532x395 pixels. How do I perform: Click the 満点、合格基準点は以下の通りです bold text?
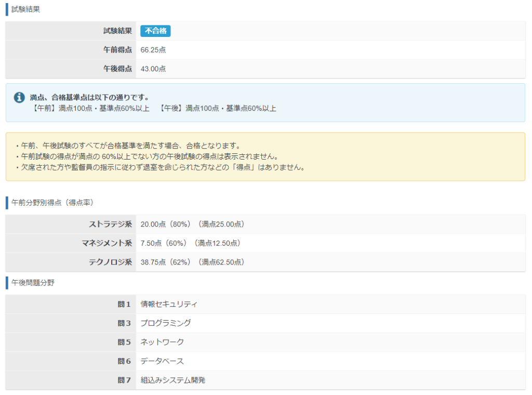pos(89,97)
